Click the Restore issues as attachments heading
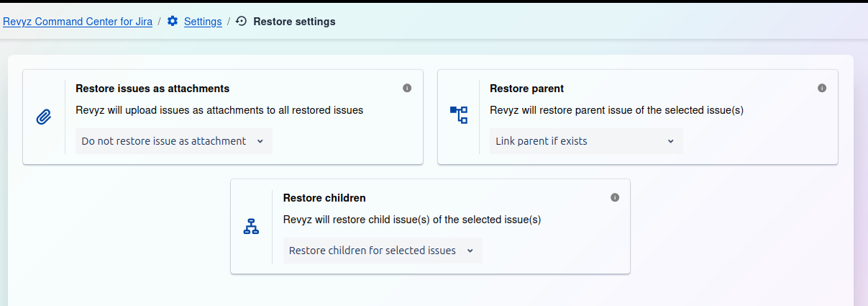868x306 pixels. (152, 89)
